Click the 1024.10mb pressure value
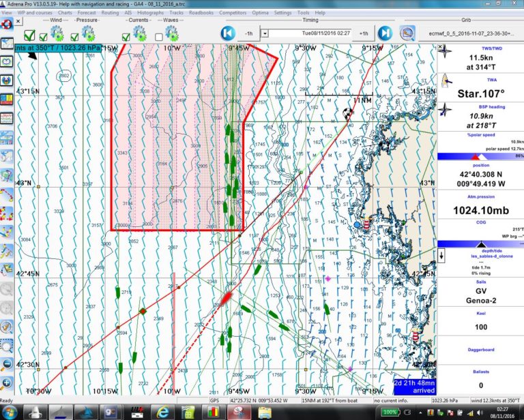524x420 pixels. pos(481,210)
